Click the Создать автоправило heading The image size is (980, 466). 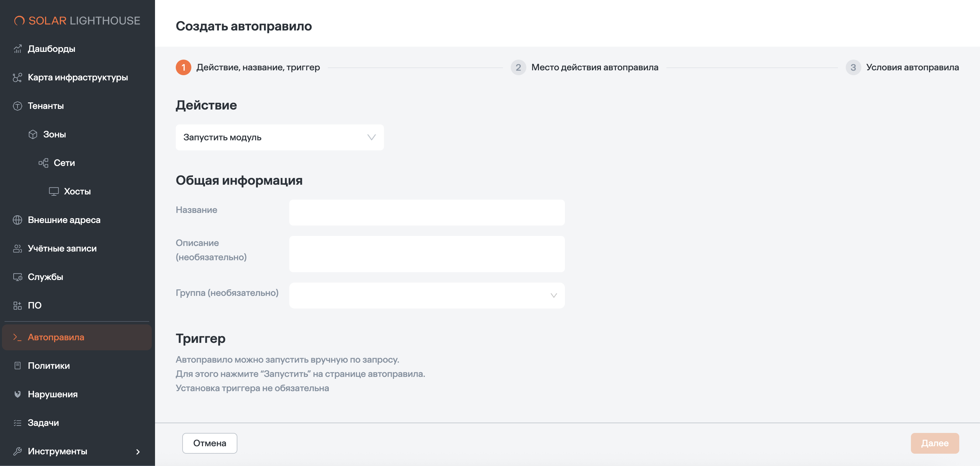pyautogui.click(x=244, y=26)
